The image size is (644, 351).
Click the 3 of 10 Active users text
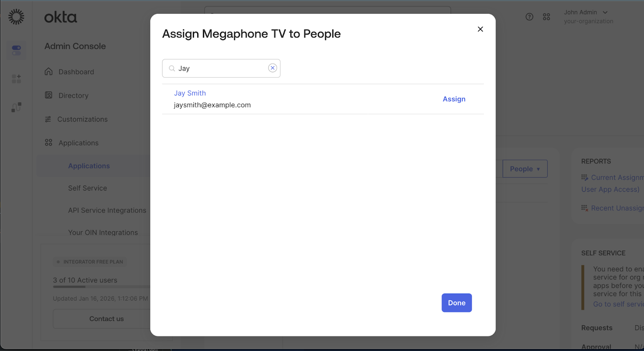85,280
